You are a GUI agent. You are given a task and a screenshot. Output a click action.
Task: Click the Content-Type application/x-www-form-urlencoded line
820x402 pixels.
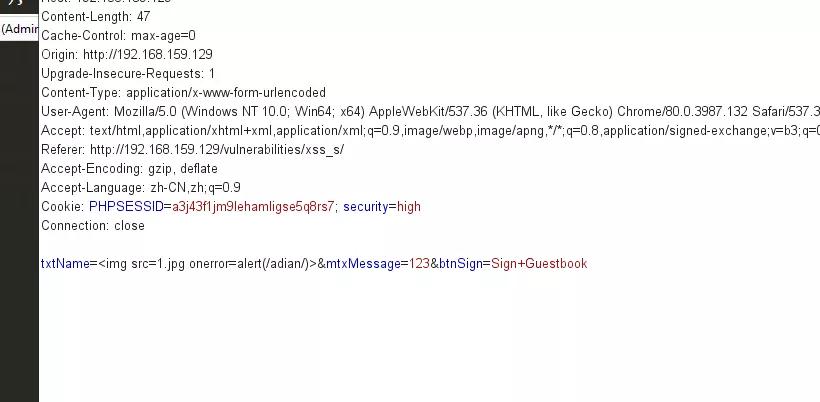click(184, 93)
